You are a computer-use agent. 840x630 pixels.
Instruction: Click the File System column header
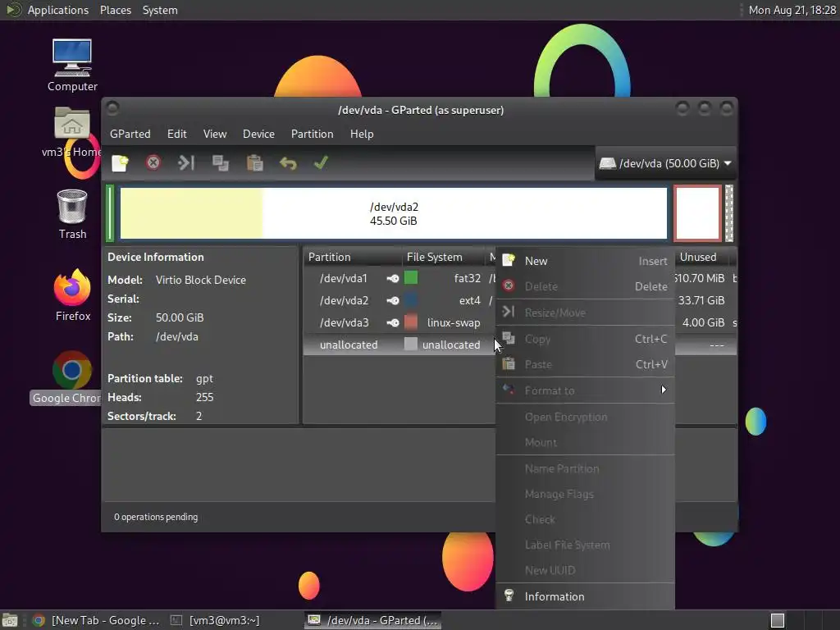442,257
